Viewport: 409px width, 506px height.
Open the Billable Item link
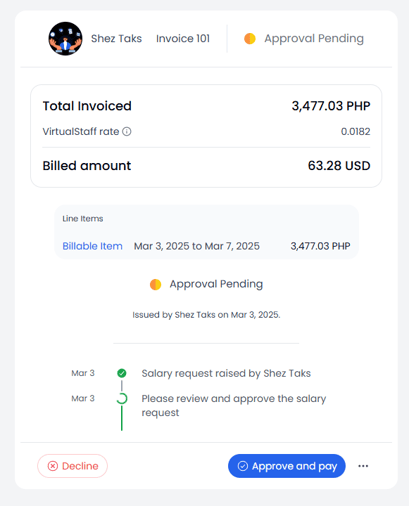[x=92, y=246]
